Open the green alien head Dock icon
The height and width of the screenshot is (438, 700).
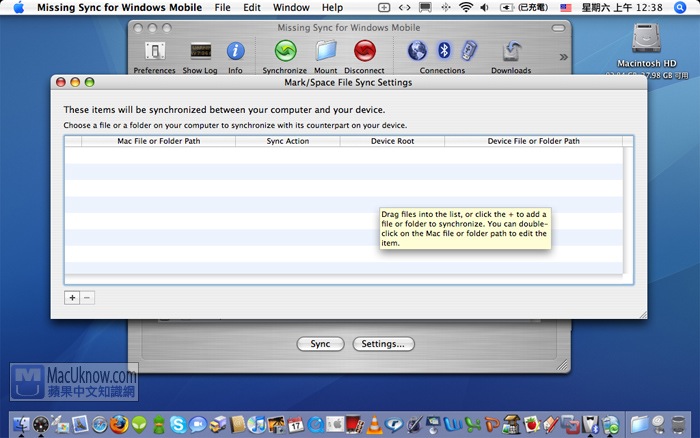click(139, 424)
